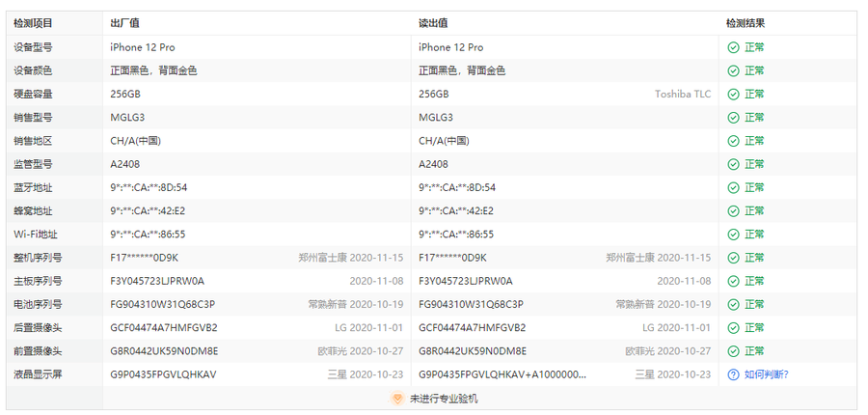868x415 pixels.
Task: Click the 电池序列号 row label
Action: pos(38,304)
